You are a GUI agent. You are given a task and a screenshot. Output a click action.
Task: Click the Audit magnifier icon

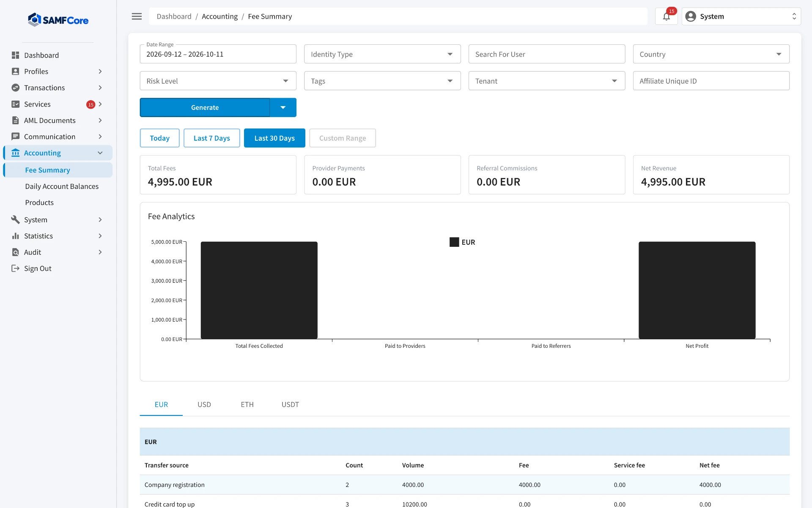click(x=16, y=252)
